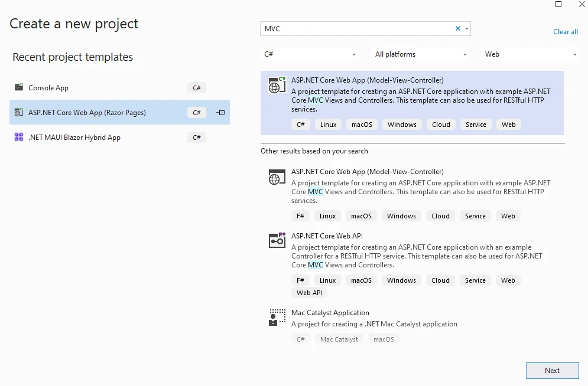Open the Web project type dropdown
Image resolution: width=588 pixels, height=386 pixels.
[531, 54]
